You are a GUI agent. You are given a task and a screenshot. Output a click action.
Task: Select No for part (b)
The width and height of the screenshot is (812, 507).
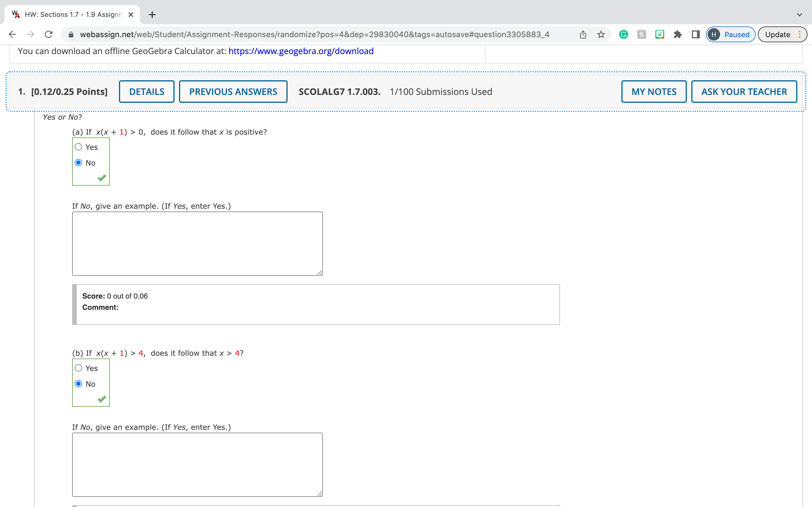tap(78, 384)
